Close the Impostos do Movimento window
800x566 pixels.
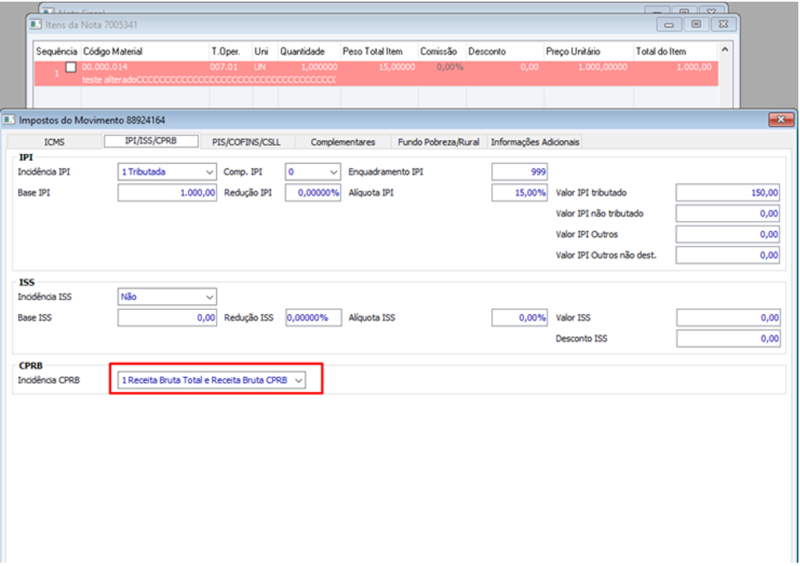coord(781,120)
